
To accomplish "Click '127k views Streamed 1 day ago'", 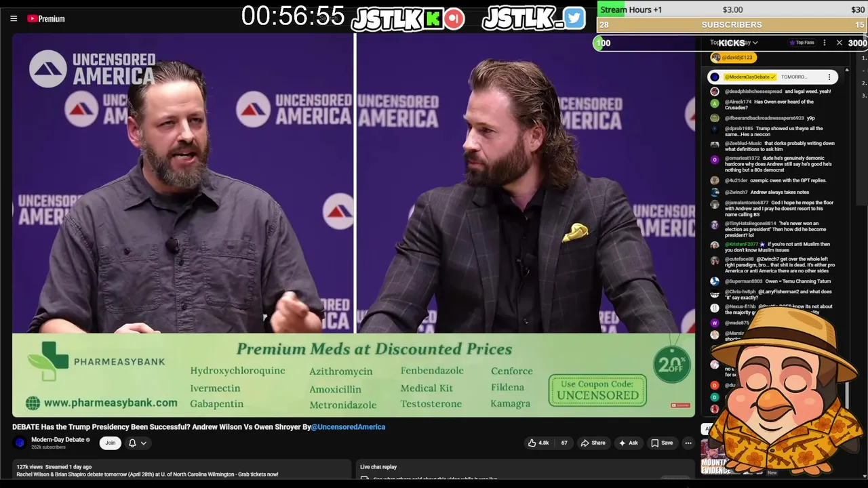I will 54,467.
